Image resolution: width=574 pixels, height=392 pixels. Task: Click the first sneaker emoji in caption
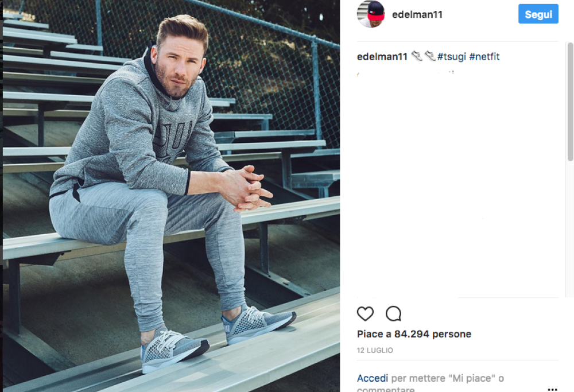pyautogui.click(x=417, y=56)
